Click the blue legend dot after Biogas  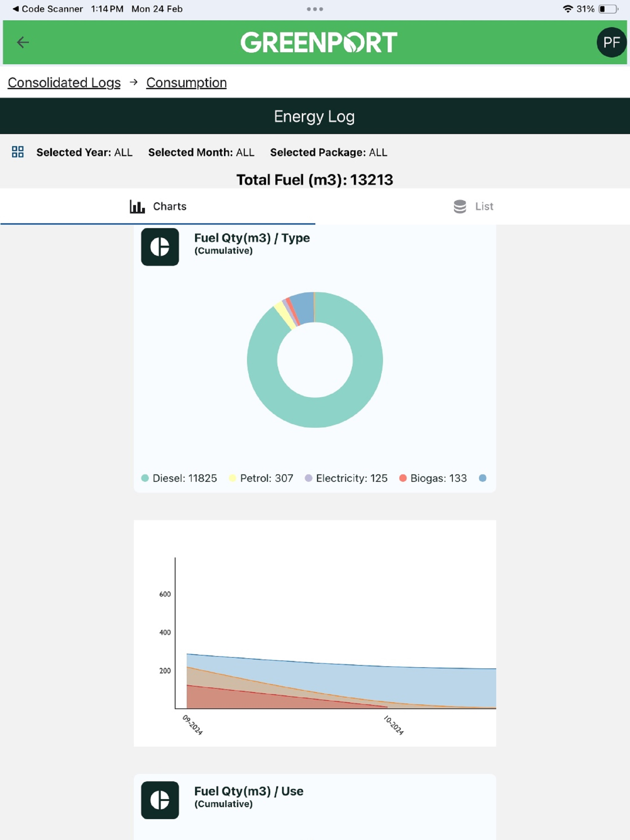click(x=483, y=478)
